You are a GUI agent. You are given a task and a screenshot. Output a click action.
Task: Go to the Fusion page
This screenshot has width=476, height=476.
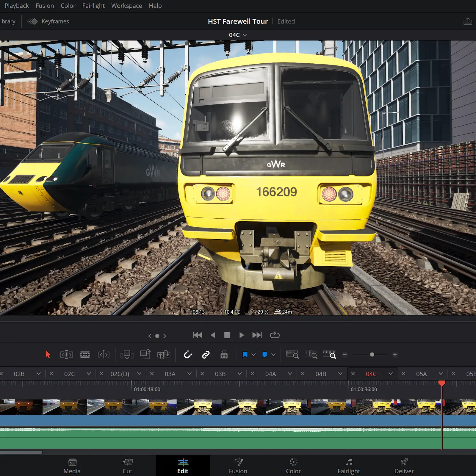click(238, 466)
